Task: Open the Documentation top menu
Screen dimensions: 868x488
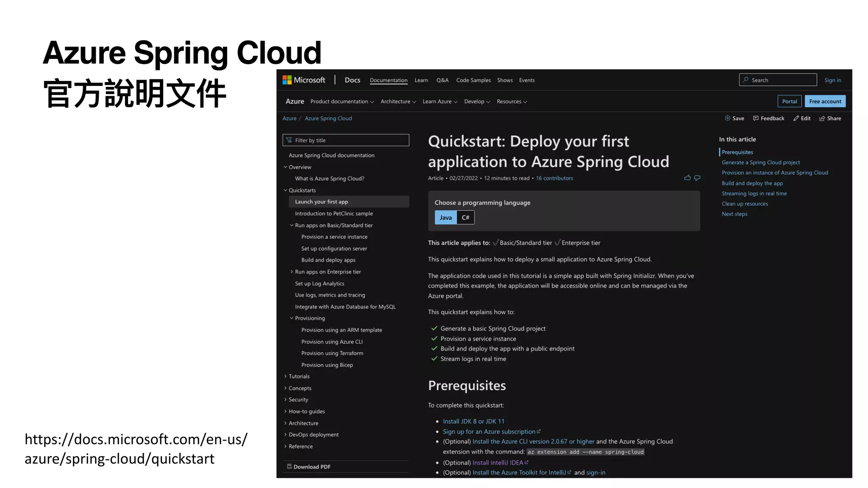Action: click(x=388, y=80)
